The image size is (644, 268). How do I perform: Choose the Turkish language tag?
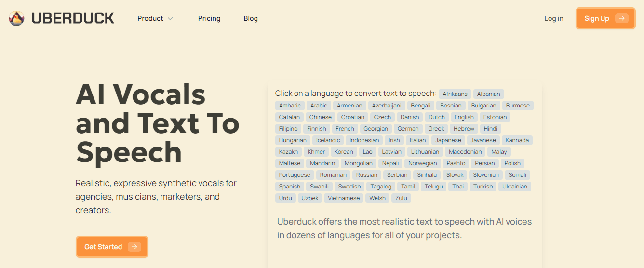click(x=483, y=187)
